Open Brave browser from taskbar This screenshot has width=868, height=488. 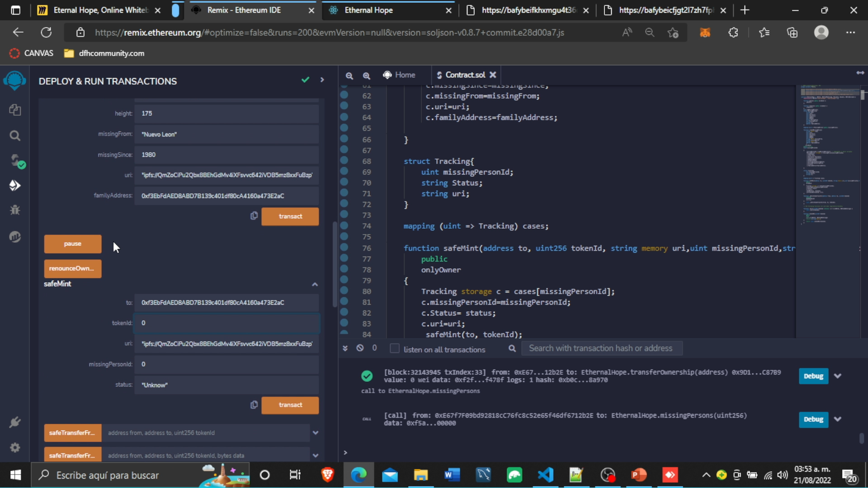(x=327, y=475)
